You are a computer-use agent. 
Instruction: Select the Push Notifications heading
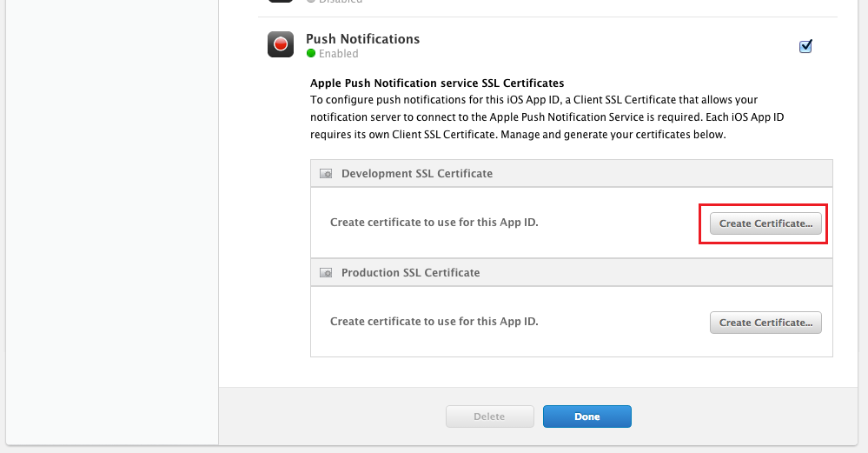(x=362, y=39)
